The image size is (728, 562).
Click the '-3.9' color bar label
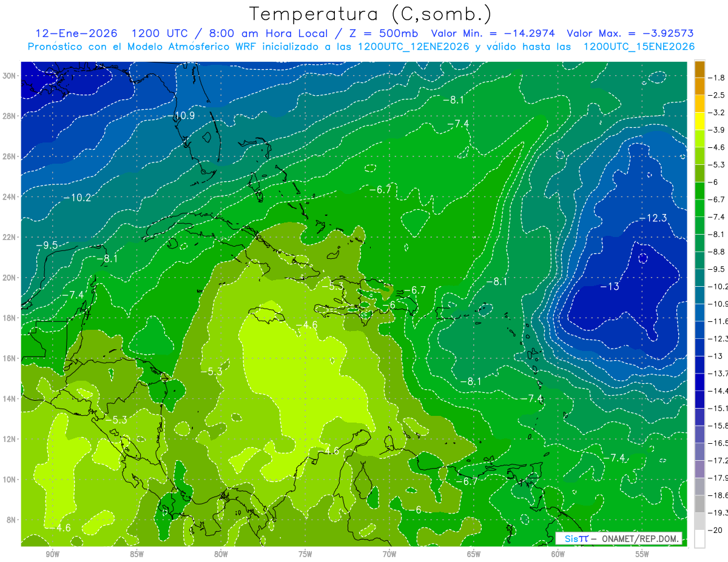tap(716, 130)
